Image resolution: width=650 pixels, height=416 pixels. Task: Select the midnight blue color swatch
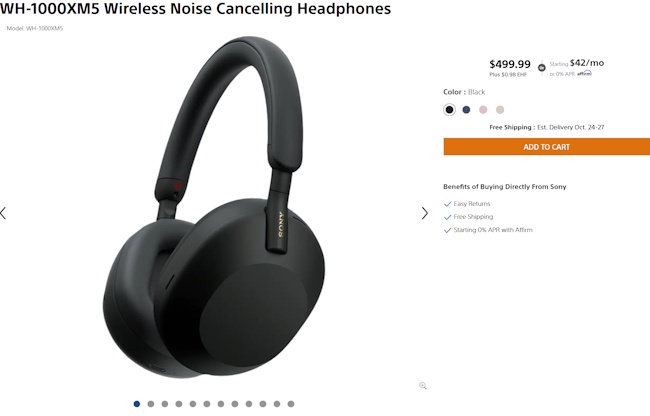(x=466, y=110)
